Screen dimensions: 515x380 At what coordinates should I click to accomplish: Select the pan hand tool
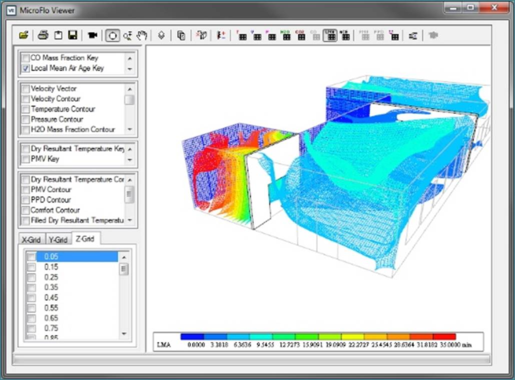click(142, 35)
